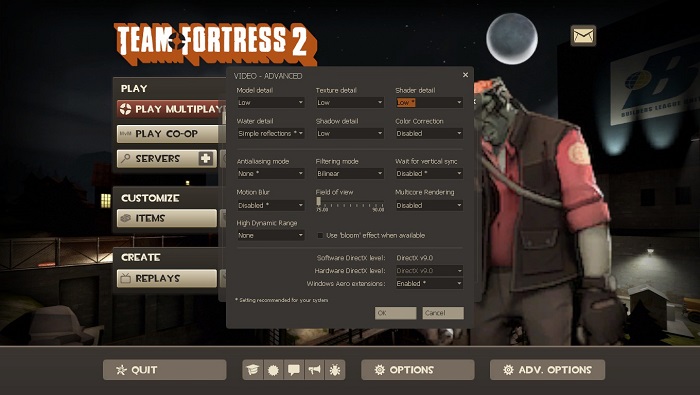Open the speech bubble comments icon
The height and width of the screenshot is (395, 700).
point(294,370)
